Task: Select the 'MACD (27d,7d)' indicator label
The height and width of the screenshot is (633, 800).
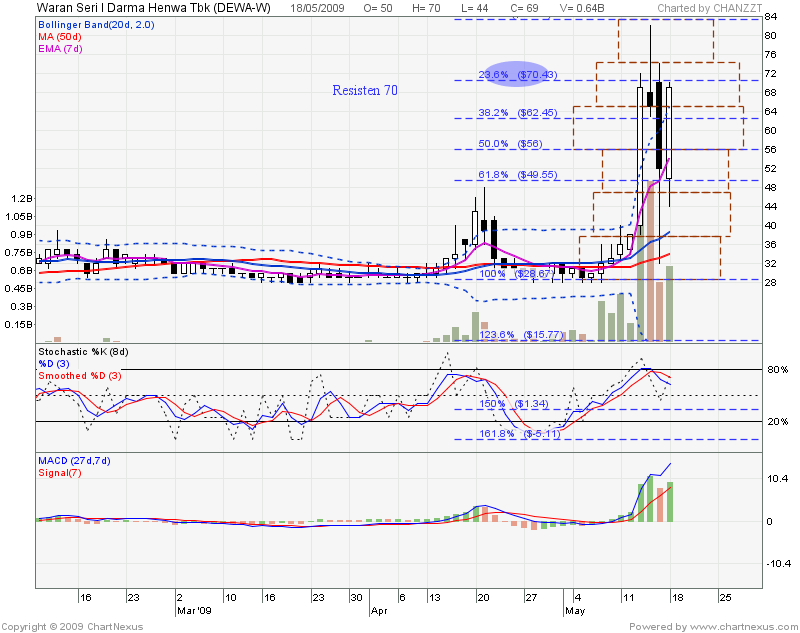Action: tap(74, 461)
